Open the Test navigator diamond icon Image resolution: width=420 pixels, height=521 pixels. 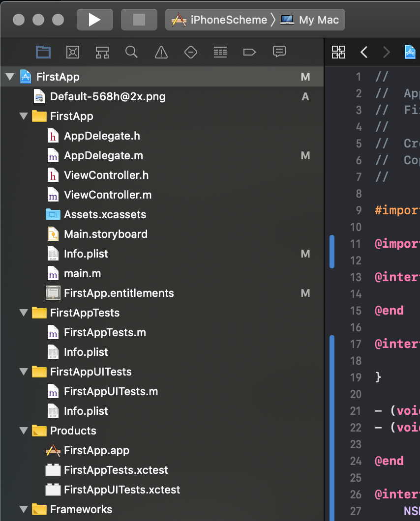point(190,52)
